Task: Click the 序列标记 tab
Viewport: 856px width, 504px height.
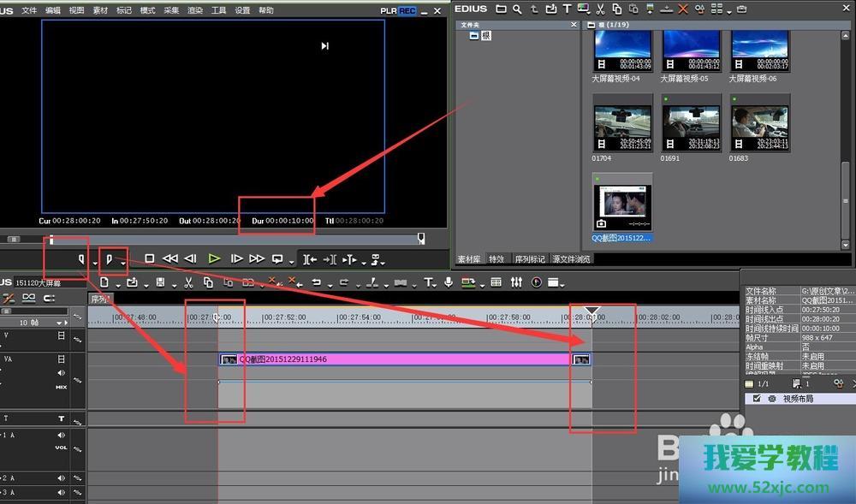Action: tap(529, 258)
